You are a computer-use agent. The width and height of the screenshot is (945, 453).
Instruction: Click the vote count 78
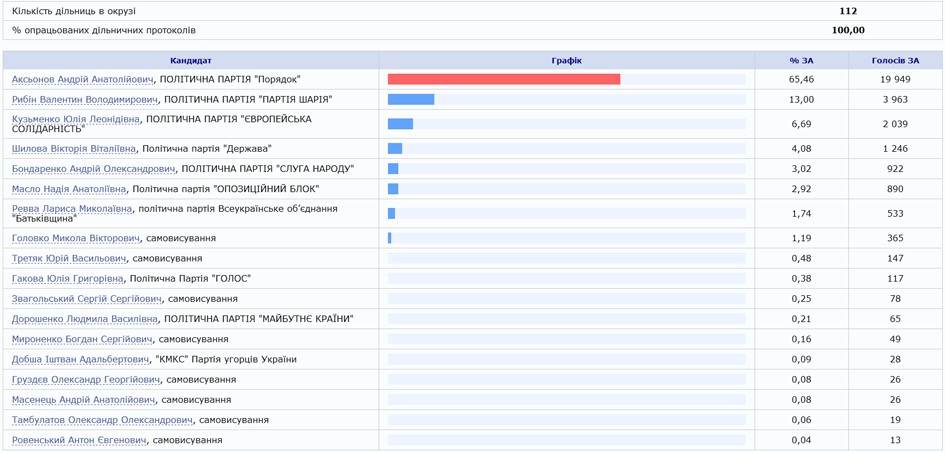click(x=896, y=299)
